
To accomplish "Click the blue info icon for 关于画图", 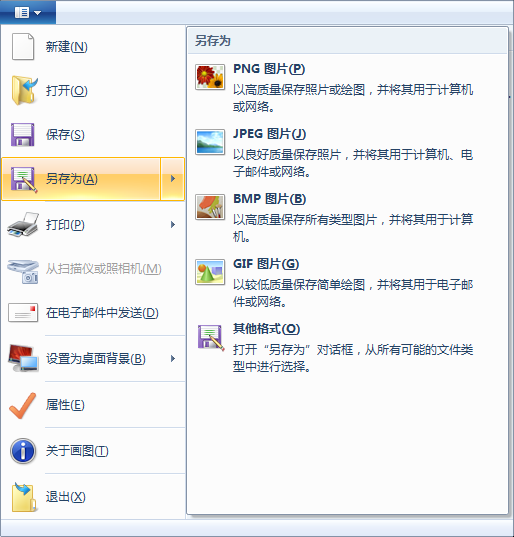I will pos(23,451).
